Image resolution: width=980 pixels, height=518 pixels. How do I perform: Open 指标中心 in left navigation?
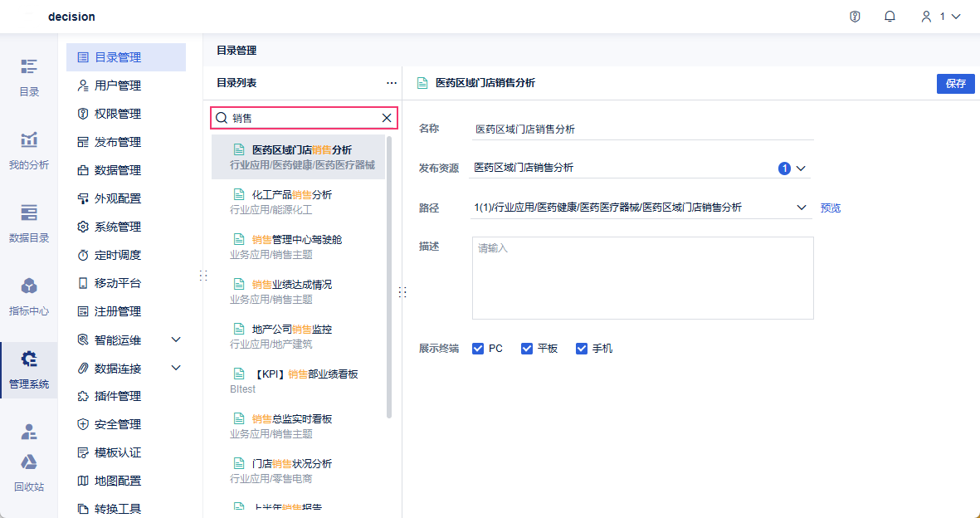(29, 296)
